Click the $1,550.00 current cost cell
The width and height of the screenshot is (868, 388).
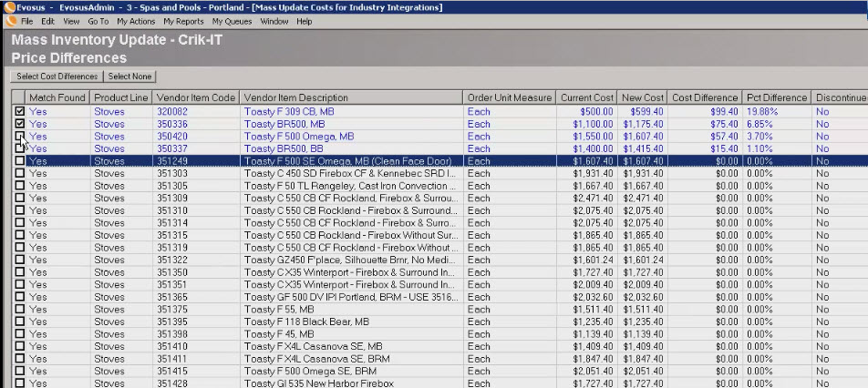[x=593, y=137]
